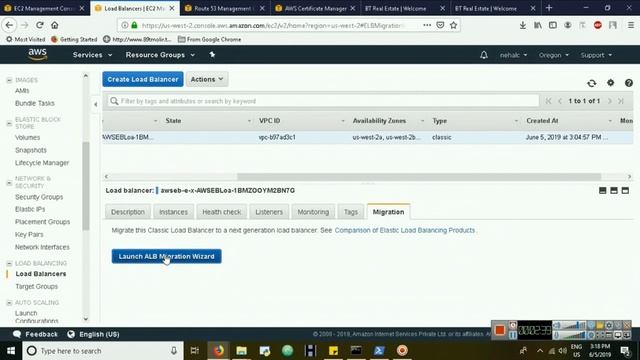Open the Description tab
Viewport: 640px width, 360px height.
click(128, 212)
